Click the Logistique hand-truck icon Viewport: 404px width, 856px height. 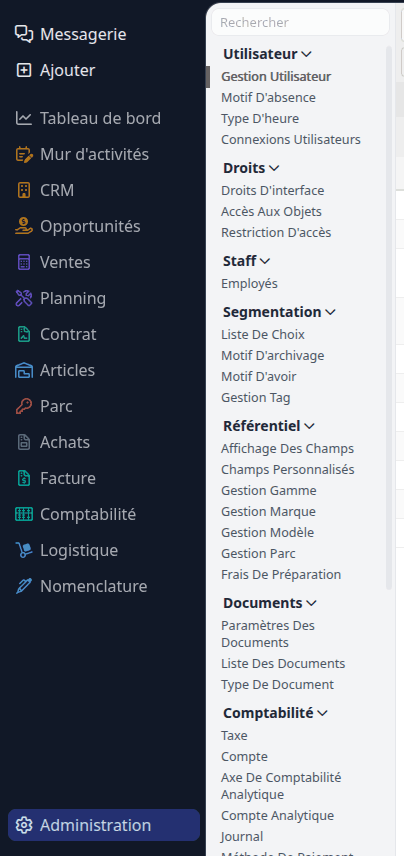[x=23, y=551]
